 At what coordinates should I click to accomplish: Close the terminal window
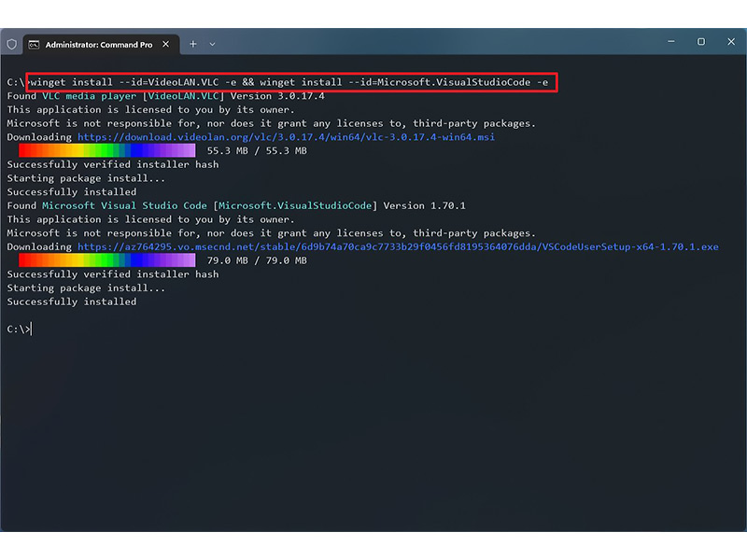(x=731, y=42)
